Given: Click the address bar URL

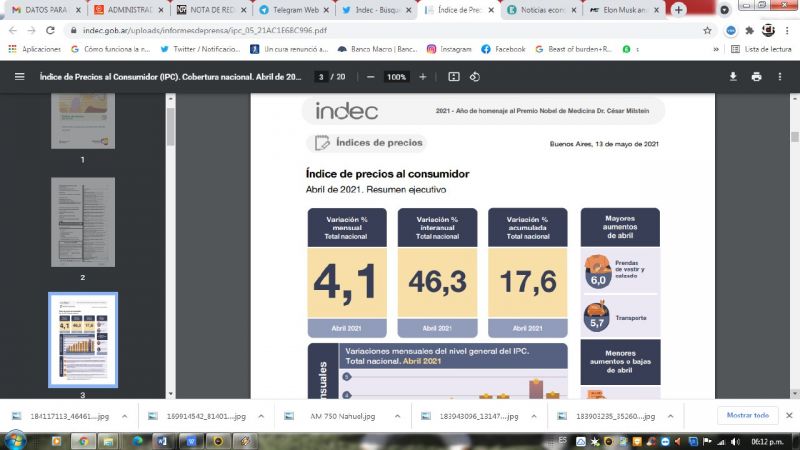Looking at the screenshot, I should coord(205,31).
